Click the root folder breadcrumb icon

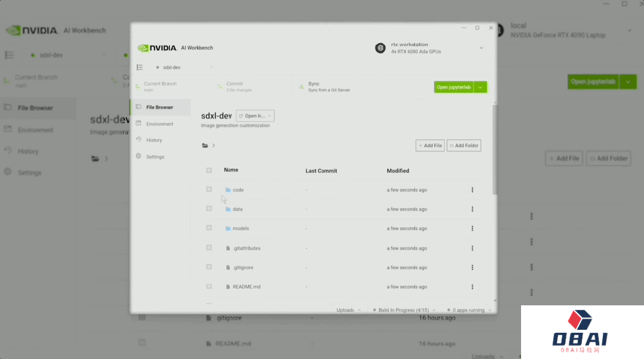tap(205, 146)
